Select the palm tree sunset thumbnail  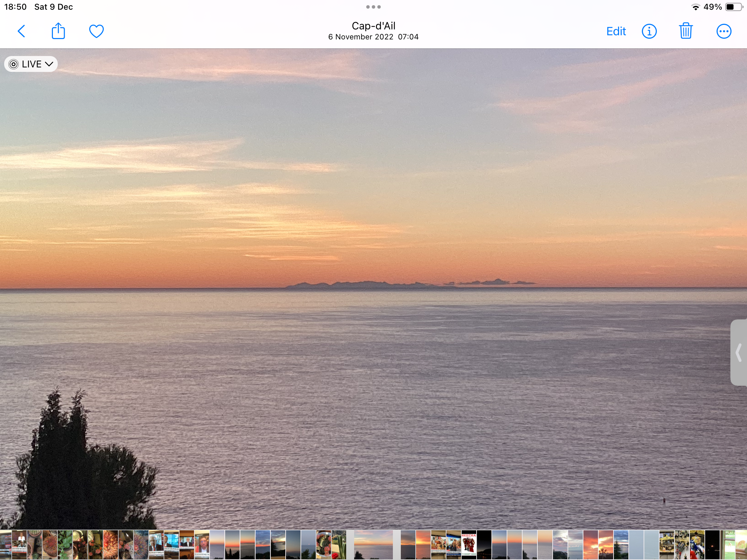(x=606, y=545)
